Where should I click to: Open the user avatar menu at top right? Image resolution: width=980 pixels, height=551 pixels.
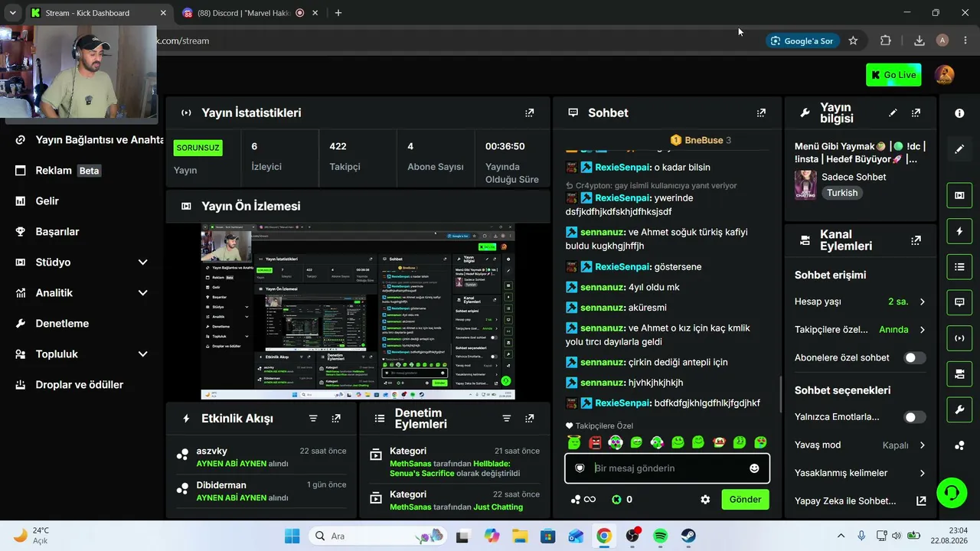coord(945,75)
